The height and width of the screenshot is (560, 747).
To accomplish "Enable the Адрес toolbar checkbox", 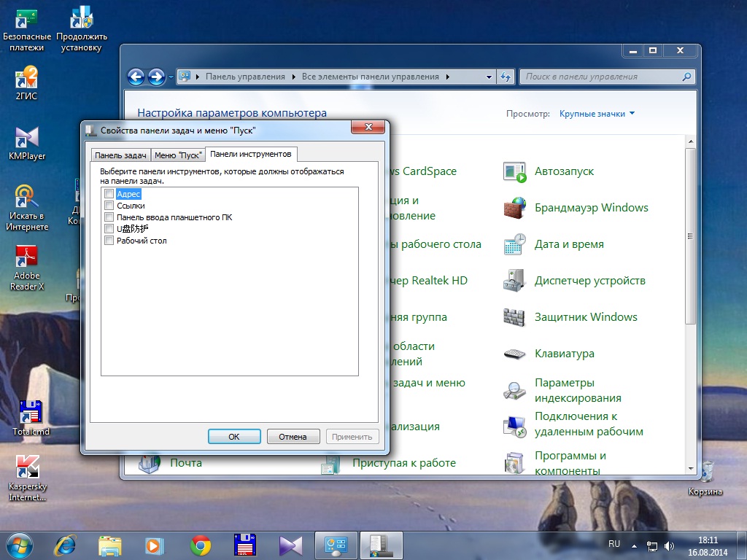I will 109,194.
